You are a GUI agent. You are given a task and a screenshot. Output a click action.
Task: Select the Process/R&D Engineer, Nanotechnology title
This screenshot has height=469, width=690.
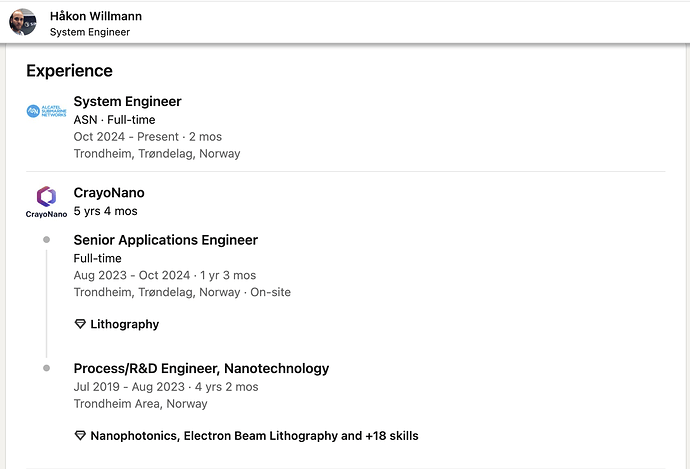(202, 368)
